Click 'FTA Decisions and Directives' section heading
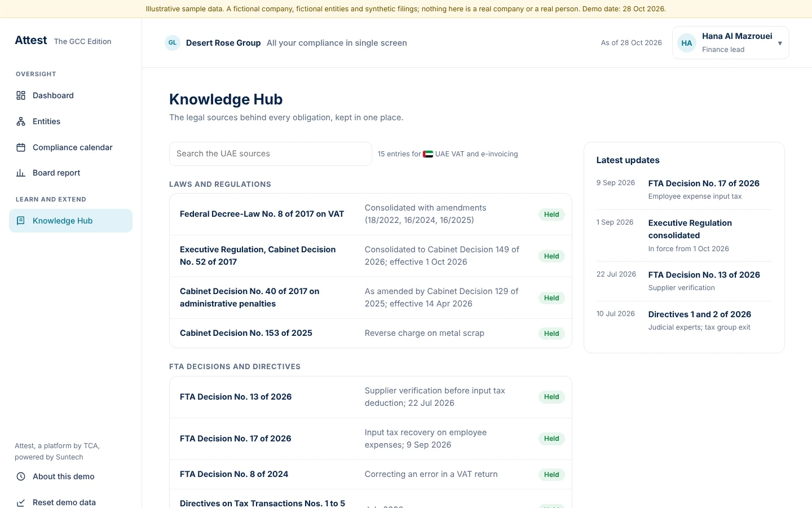The image size is (812, 508). click(x=235, y=367)
